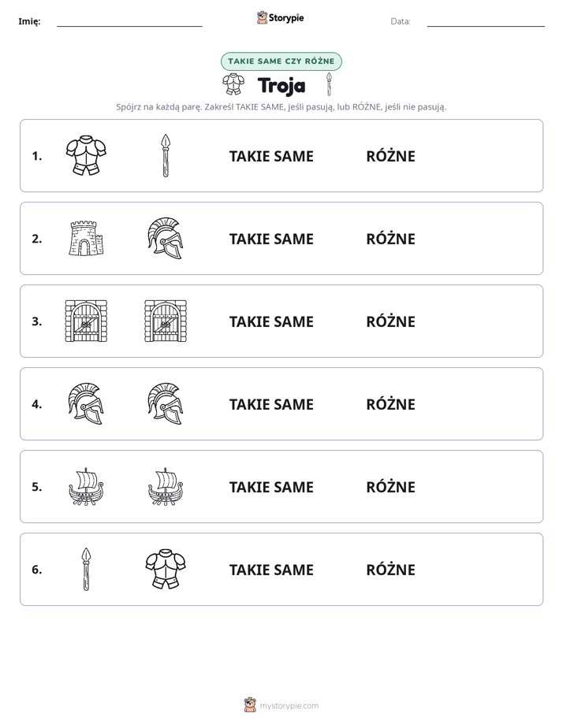This screenshot has width=563, height=728.
Task: Click the castle tower icon in row 2
Action: pos(86,238)
